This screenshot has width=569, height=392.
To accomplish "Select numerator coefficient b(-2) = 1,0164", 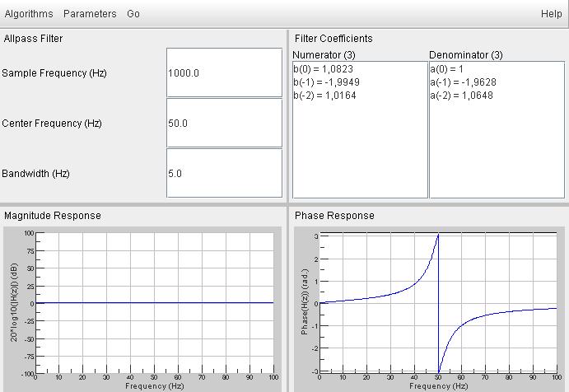I will 324,96.
